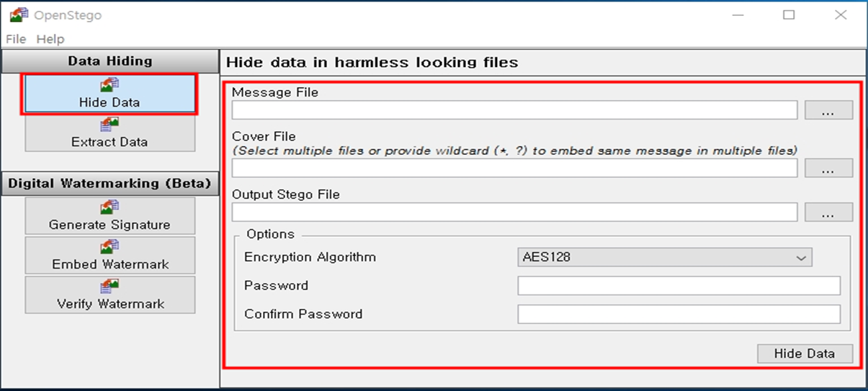This screenshot has width=868, height=391.
Task: Click the Output Stego File label
Action: tap(286, 194)
